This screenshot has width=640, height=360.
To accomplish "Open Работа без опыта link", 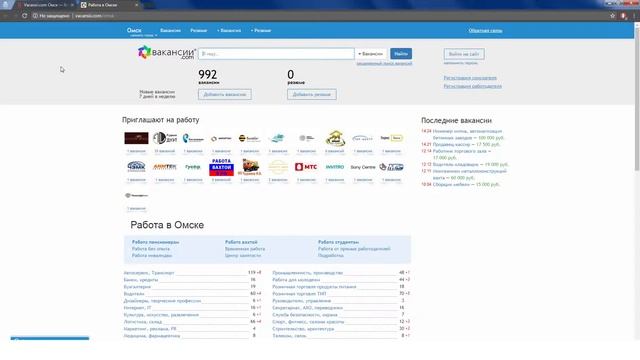I will [x=151, y=249].
